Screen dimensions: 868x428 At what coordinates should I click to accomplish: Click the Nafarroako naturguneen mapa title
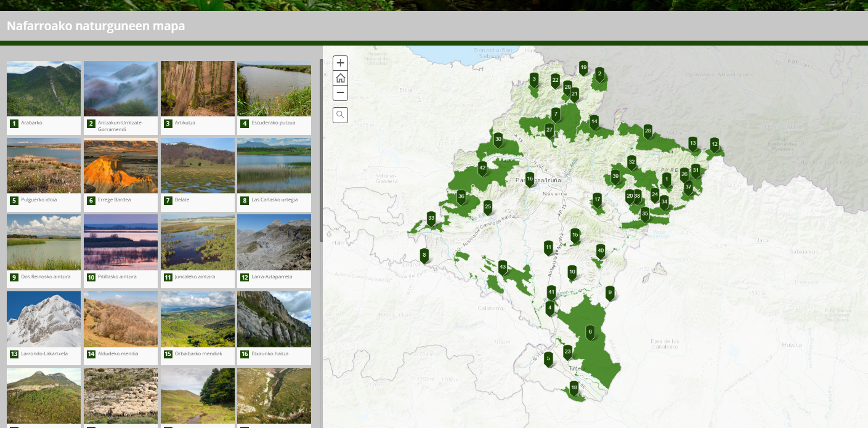(x=95, y=26)
